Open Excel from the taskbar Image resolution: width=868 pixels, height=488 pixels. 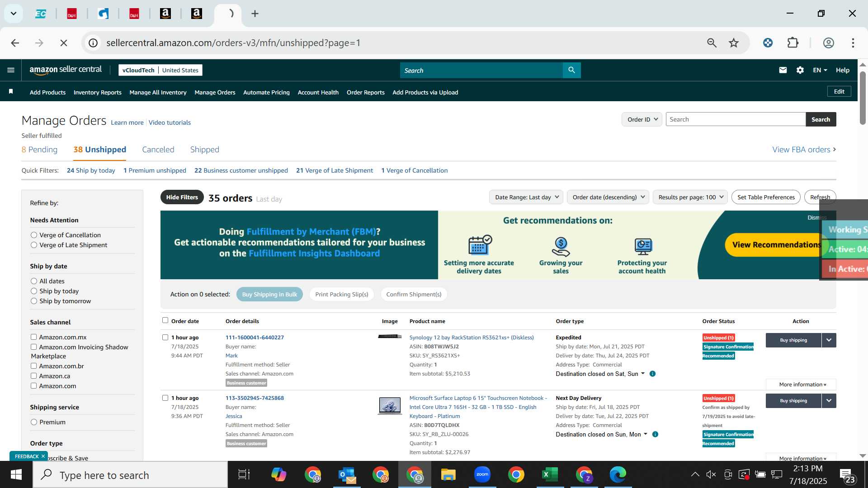click(x=550, y=474)
